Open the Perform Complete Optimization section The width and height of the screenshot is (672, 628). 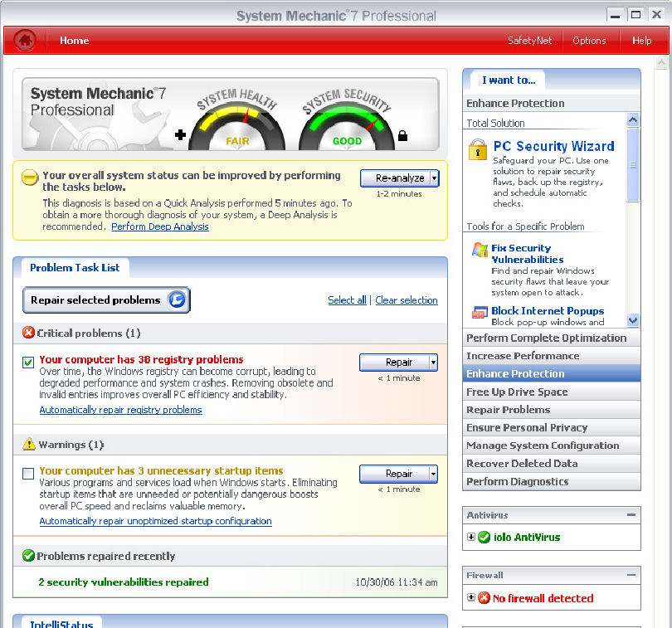552,338
